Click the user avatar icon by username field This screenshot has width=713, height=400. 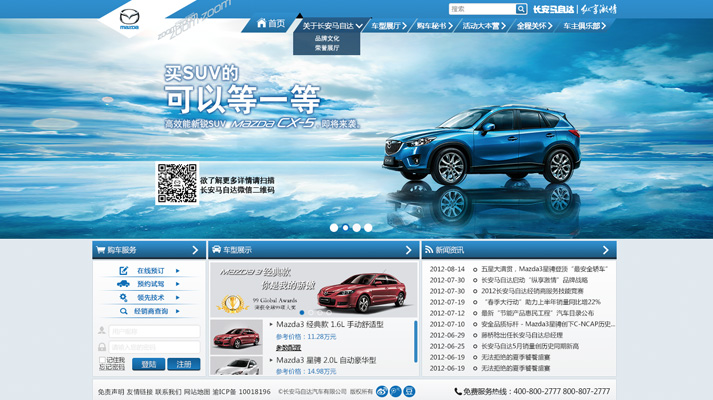click(x=102, y=330)
